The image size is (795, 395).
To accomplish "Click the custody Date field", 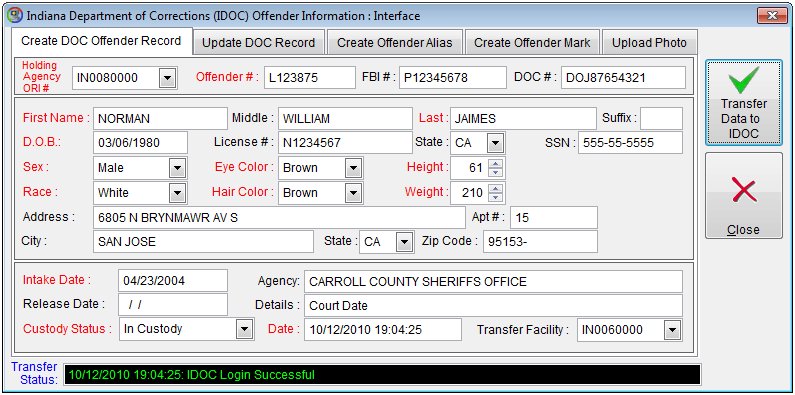I will 383,330.
